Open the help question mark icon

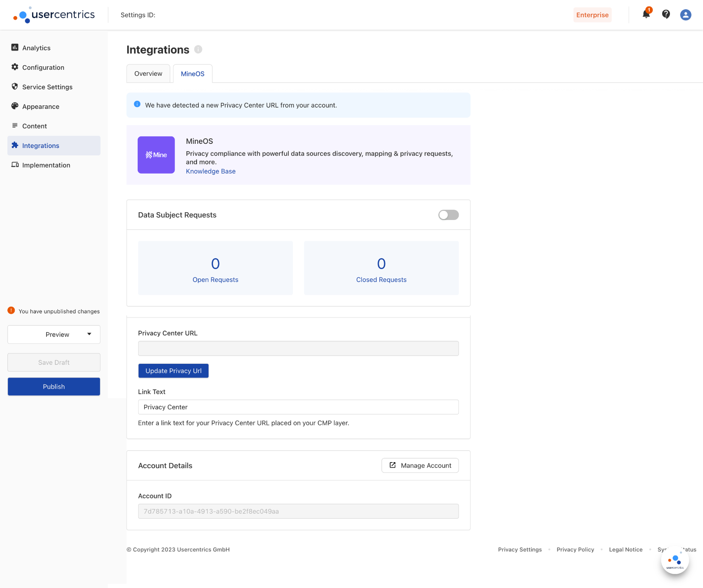coord(666,15)
